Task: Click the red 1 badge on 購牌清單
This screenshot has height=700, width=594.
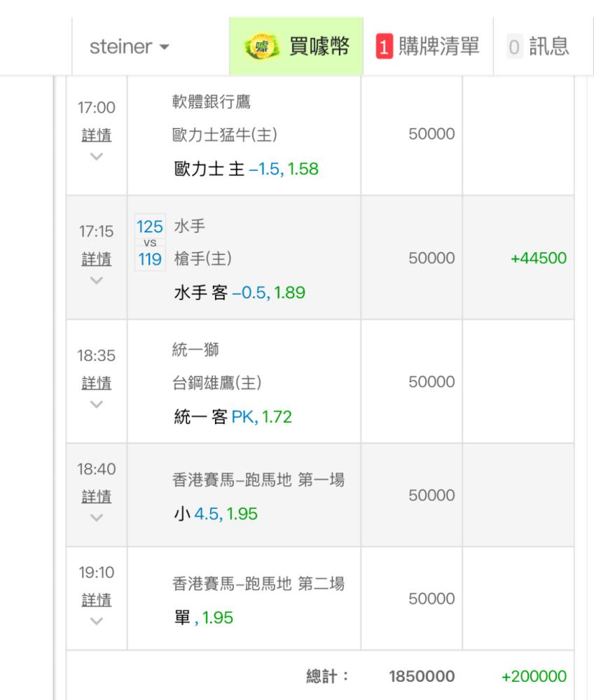Action: pos(384,46)
